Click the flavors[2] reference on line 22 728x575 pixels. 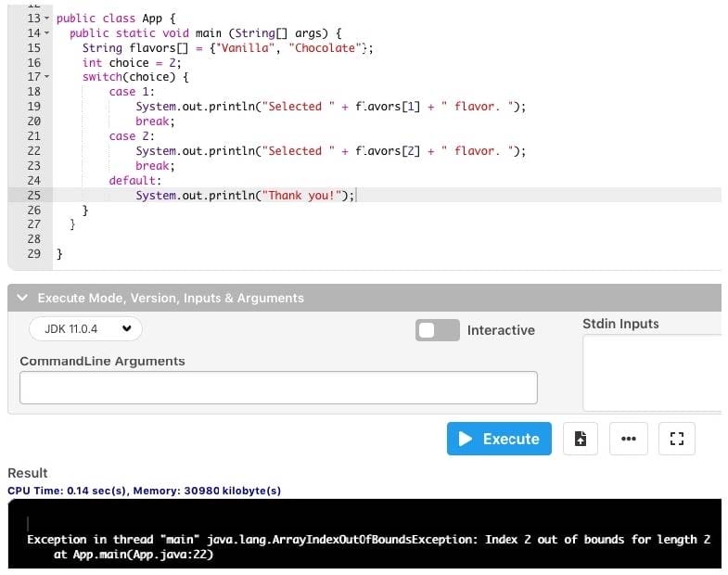[389, 150]
